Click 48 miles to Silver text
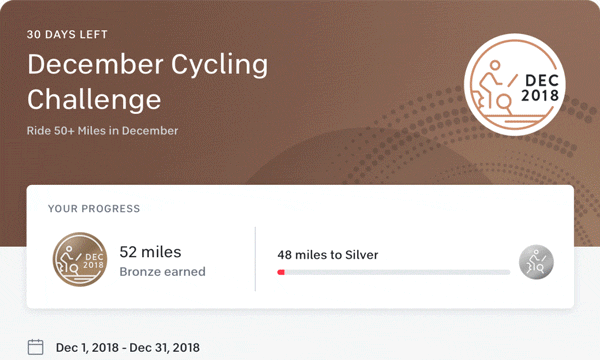 [x=328, y=255]
